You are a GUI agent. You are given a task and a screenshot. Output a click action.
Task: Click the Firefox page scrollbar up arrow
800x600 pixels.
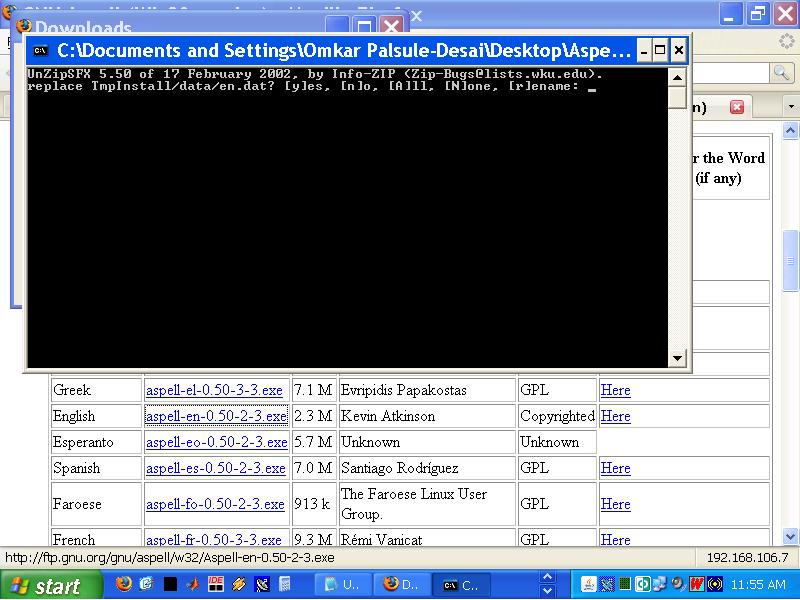point(790,131)
